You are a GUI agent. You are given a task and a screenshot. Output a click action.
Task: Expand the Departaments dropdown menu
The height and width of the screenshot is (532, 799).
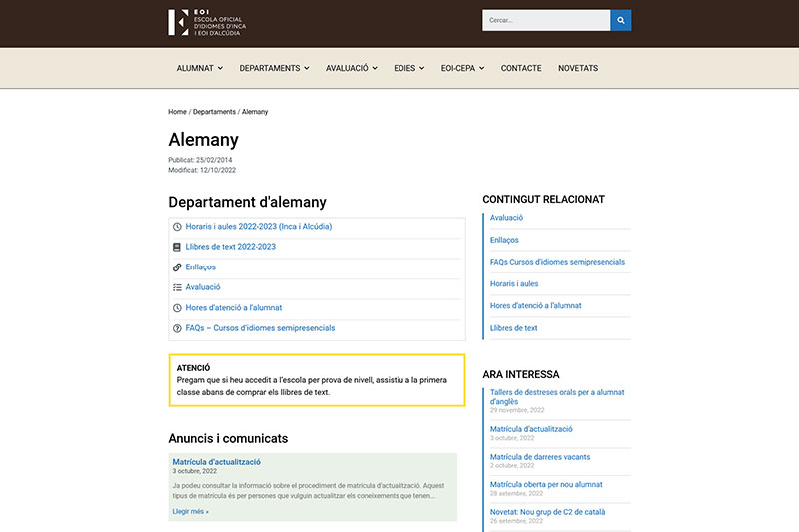(274, 68)
